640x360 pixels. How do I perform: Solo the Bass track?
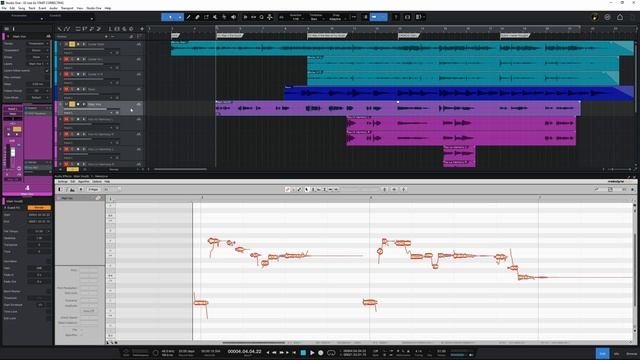(72, 89)
